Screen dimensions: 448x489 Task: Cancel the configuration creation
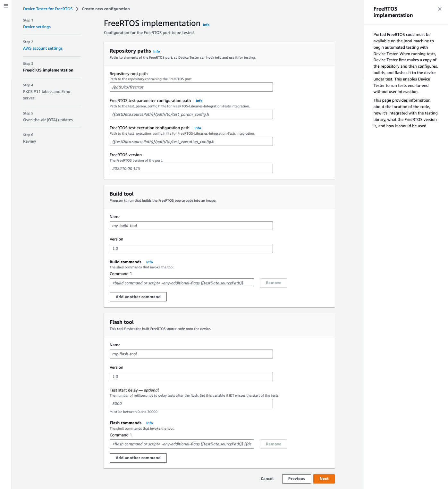pyautogui.click(x=267, y=479)
